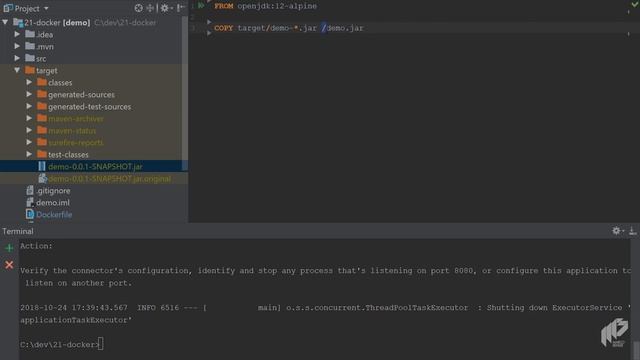
Task: Select the .mvn folder icon
Action: click(x=30, y=46)
